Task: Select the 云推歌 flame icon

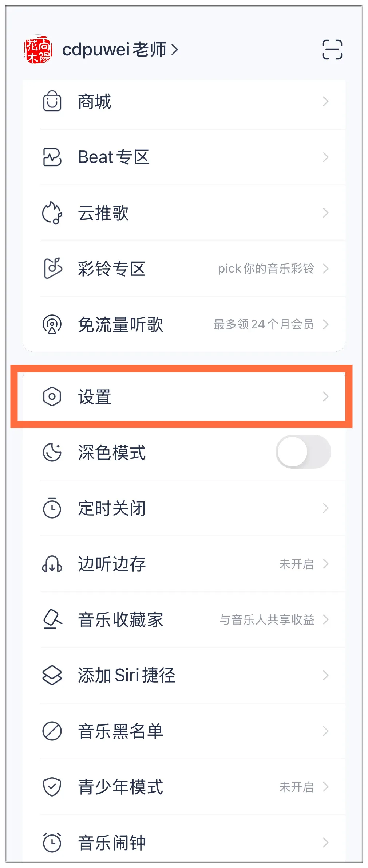Action: point(52,213)
